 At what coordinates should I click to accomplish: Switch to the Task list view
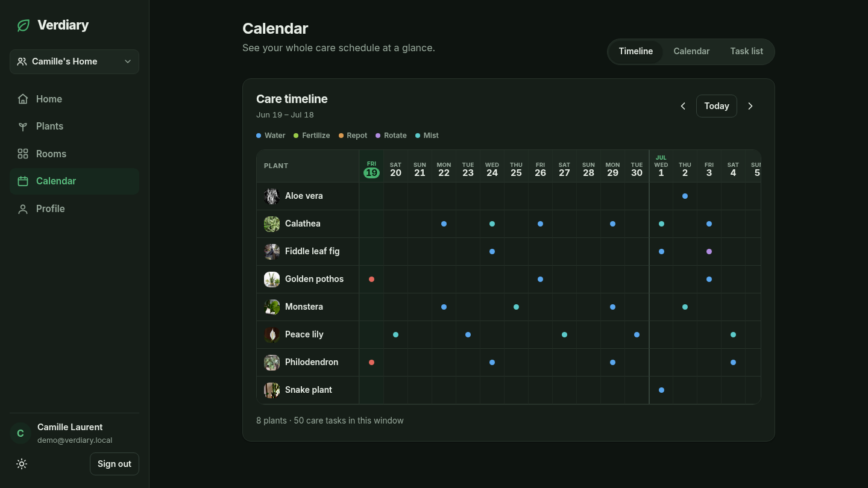tap(746, 51)
